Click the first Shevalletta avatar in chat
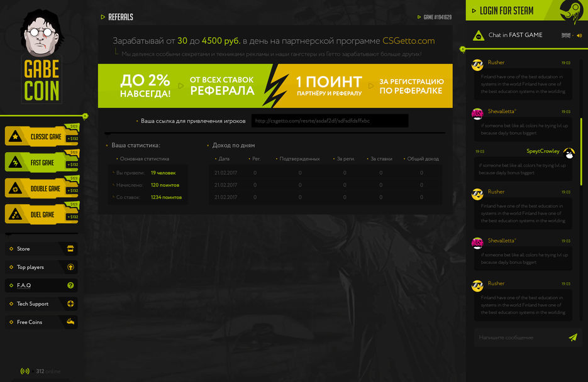Screen dimensions: 588x382 click(477, 114)
